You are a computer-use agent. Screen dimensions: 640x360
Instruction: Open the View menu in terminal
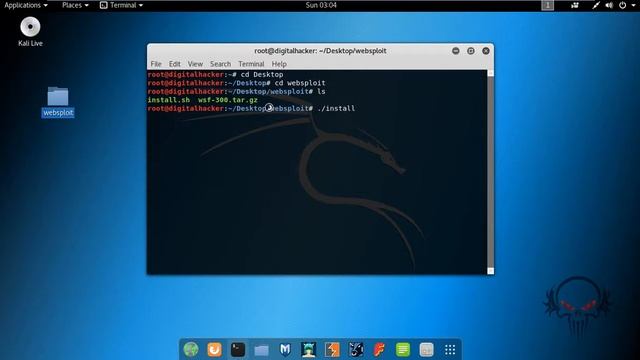click(x=195, y=64)
